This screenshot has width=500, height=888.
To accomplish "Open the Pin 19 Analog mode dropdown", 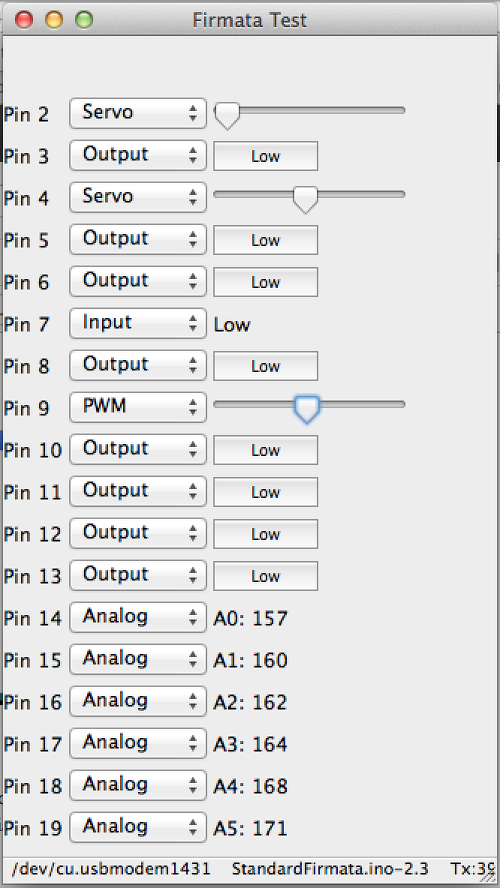I will 138,827.
